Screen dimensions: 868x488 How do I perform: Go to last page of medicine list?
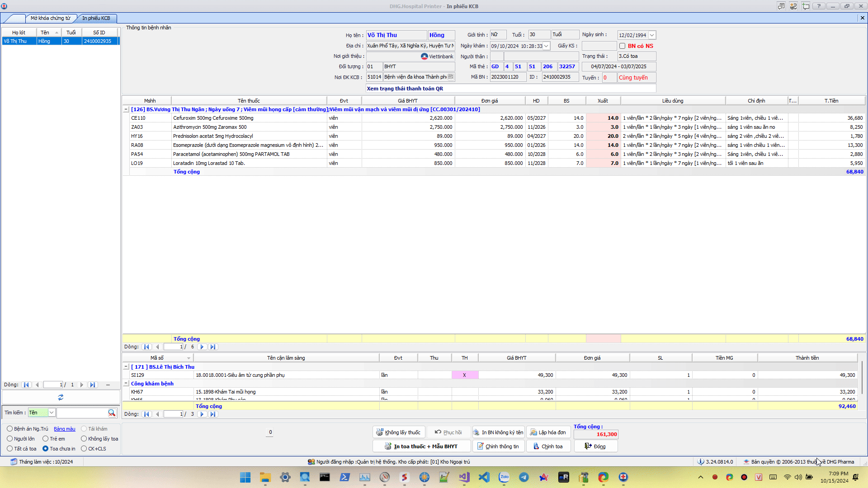coord(213,347)
